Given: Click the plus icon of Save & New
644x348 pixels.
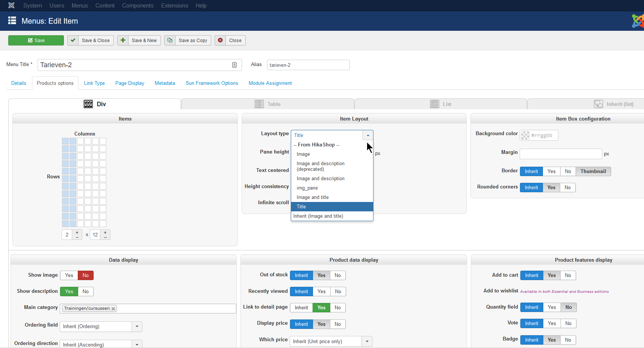Looking at the screenshot, I should [123, 41].
